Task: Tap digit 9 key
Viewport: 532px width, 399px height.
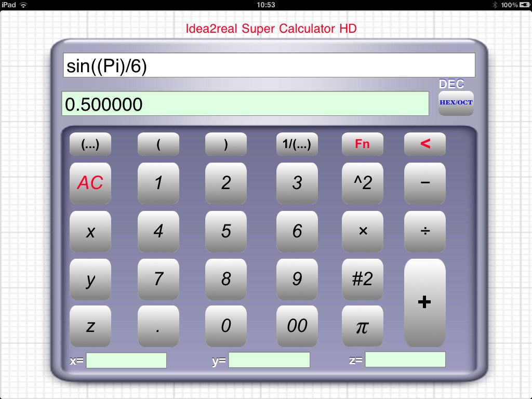Action: 297,279
